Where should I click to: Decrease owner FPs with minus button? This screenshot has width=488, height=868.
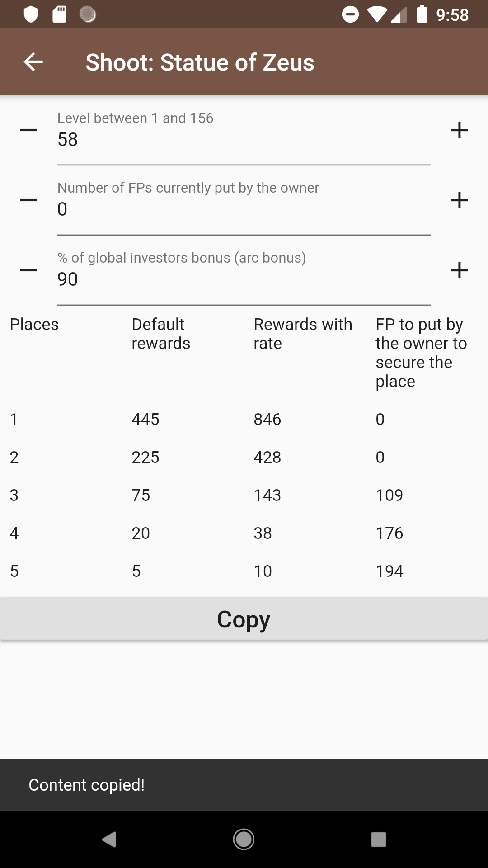coord(28,200)
